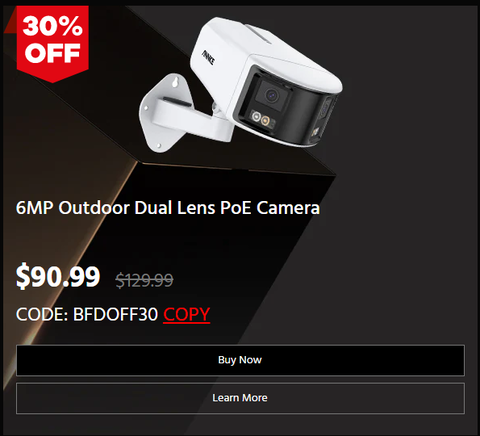Open the Learn More button
Viewport: 480px width, 436px height.
point(240,398)
